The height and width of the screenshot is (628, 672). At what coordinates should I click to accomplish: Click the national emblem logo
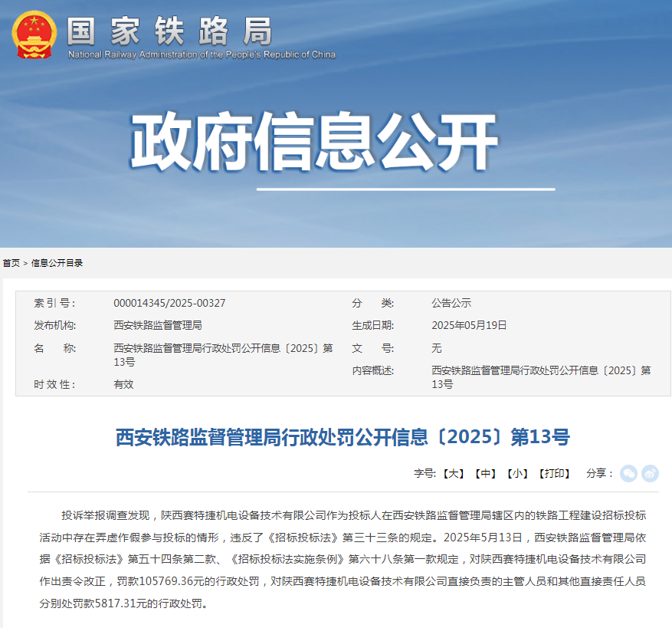pos(34,35)
